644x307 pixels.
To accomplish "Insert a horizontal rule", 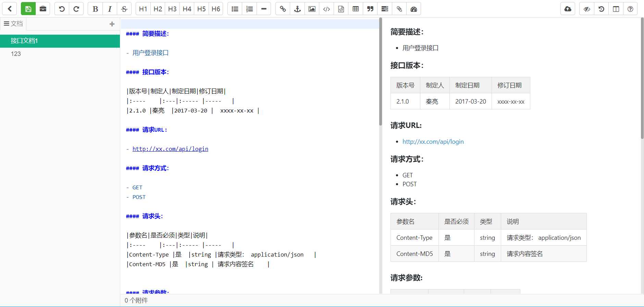I will pyautogui.click(x=264, y=9).
